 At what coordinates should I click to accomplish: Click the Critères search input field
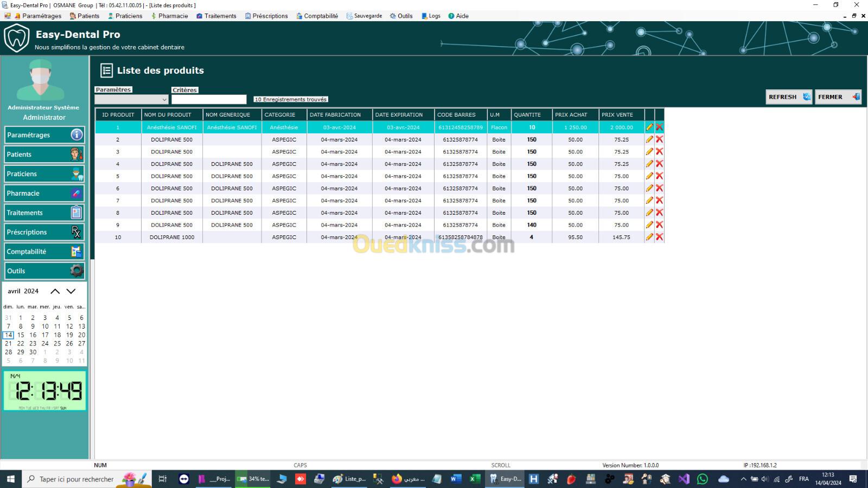tap(209, 100)
